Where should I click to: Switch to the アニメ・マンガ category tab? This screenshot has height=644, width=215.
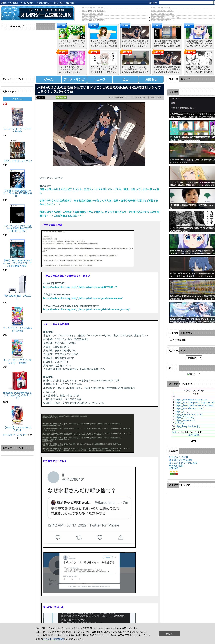click(x=74, y=79)
